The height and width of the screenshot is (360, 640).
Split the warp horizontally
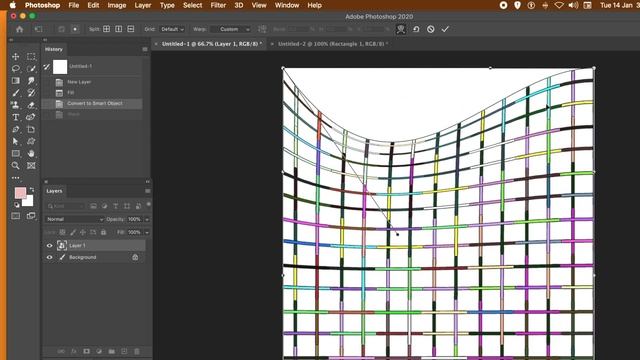tap(131, 29)
